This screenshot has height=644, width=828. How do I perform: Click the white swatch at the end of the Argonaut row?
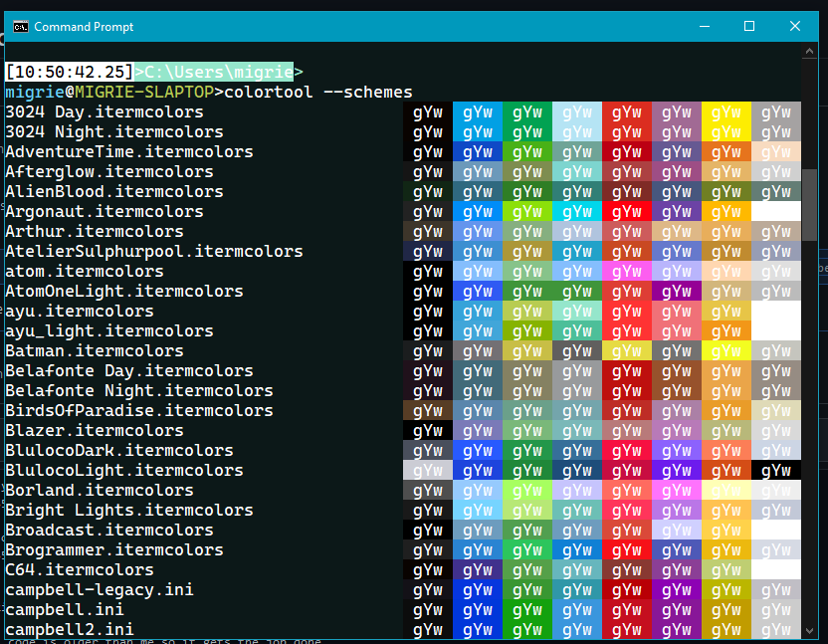tap(776, 211)
